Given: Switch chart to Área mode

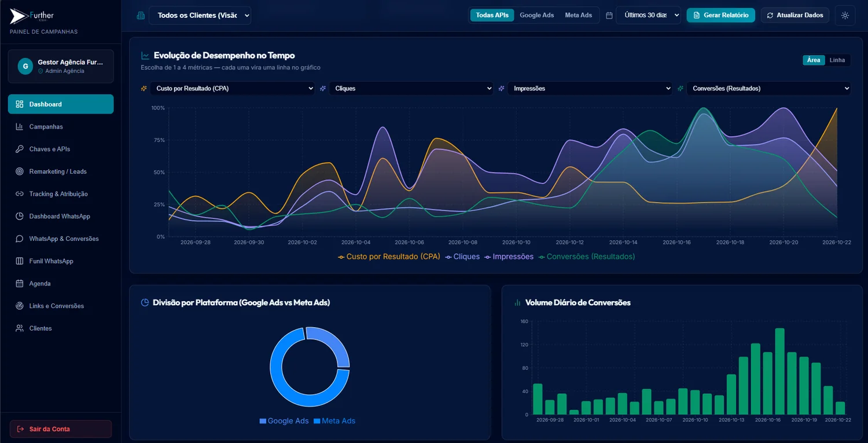Looking at the screenshot, I should 814,60.
